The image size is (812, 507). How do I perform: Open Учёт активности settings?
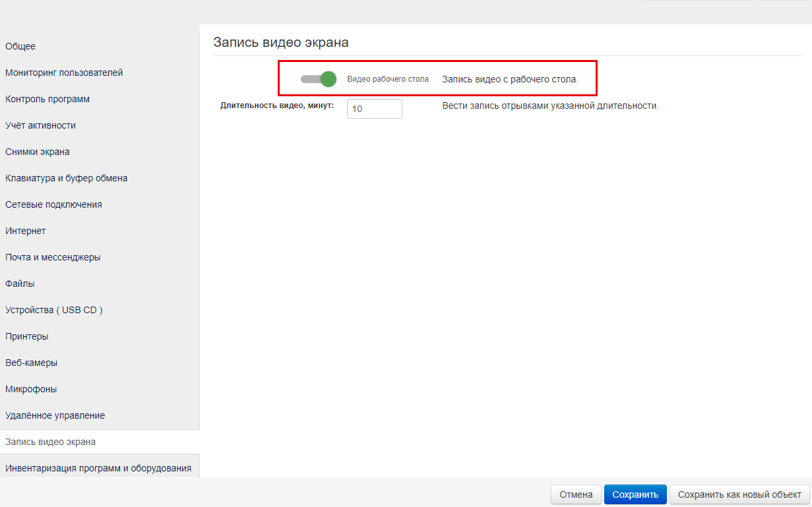[x=40, y=125]
